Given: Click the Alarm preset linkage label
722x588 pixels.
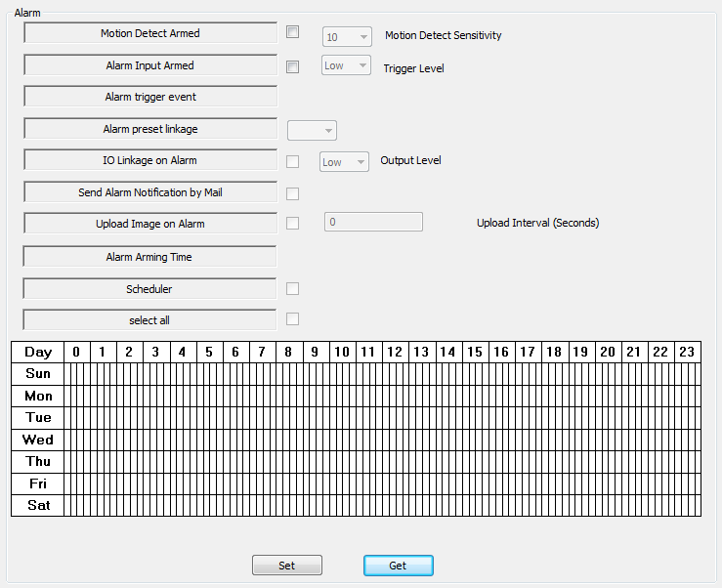Looking at the screenshot, I should pyautogui.click(x=150, y=129).
